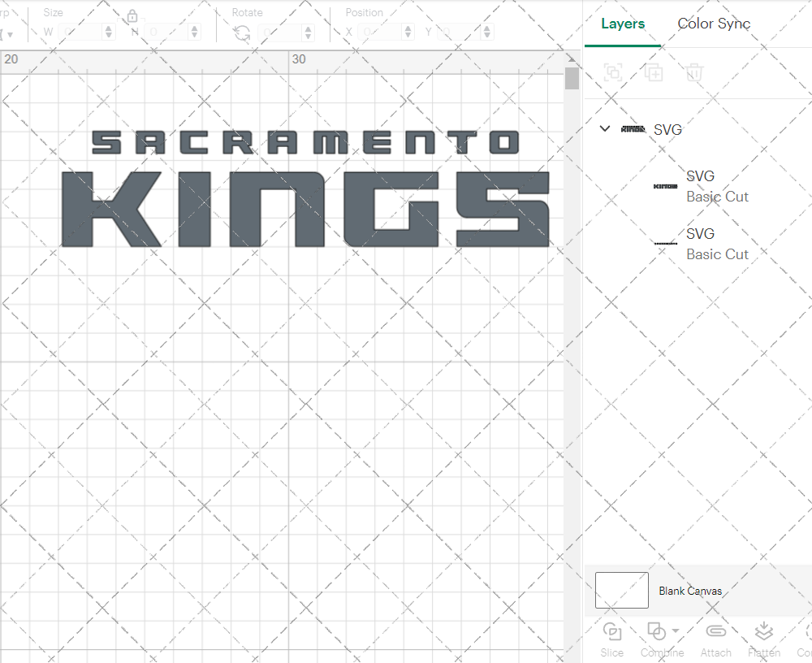
Task: Click the Slice tool icon
Action: (611, 632)
